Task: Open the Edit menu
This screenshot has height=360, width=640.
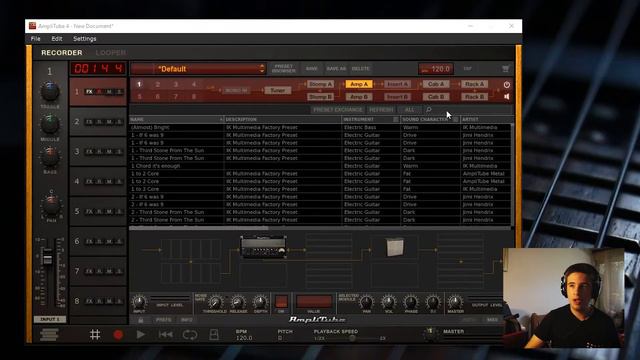Action: pos(57,39)
